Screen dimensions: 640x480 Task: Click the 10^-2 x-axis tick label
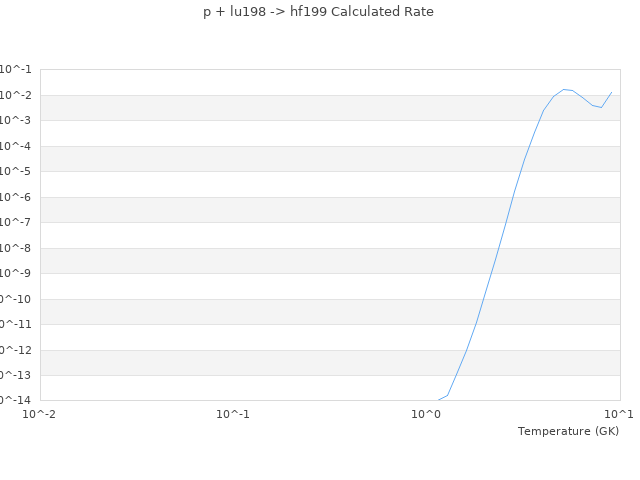(x=40, y=414)
